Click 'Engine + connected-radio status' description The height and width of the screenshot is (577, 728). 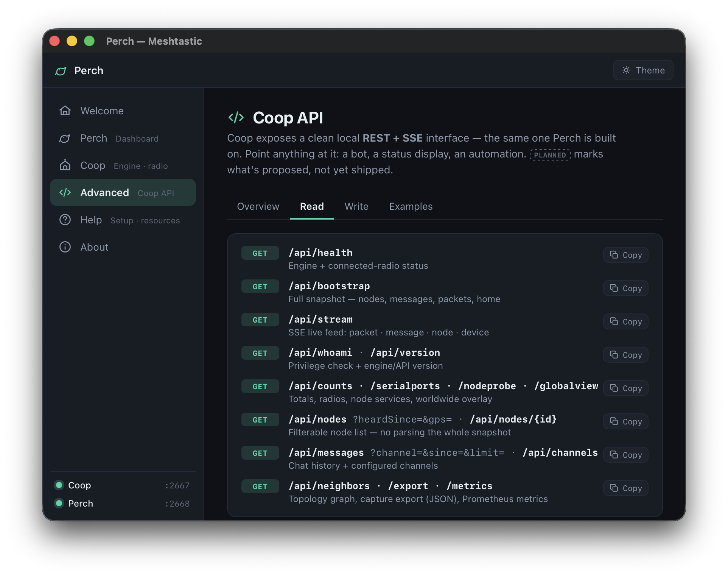(358, 266)
